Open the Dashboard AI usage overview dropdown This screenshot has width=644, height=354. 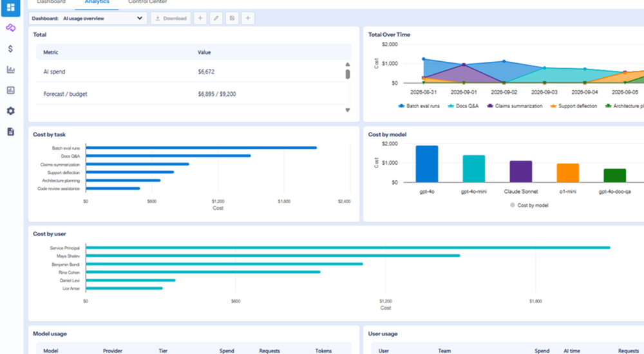tap(88, 18)
